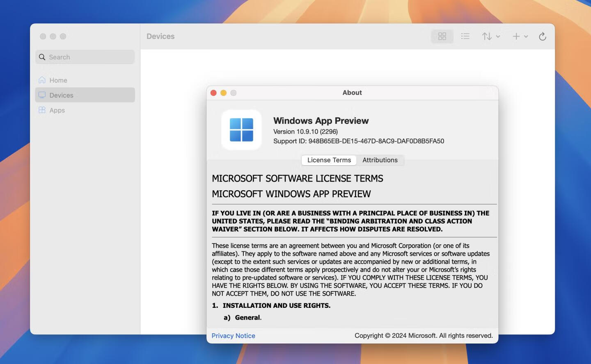Image resolution: width=591 pixels, height=364 pixels.
Task: Click the Devices title in toolbar
Action: (x=160, y=36)
